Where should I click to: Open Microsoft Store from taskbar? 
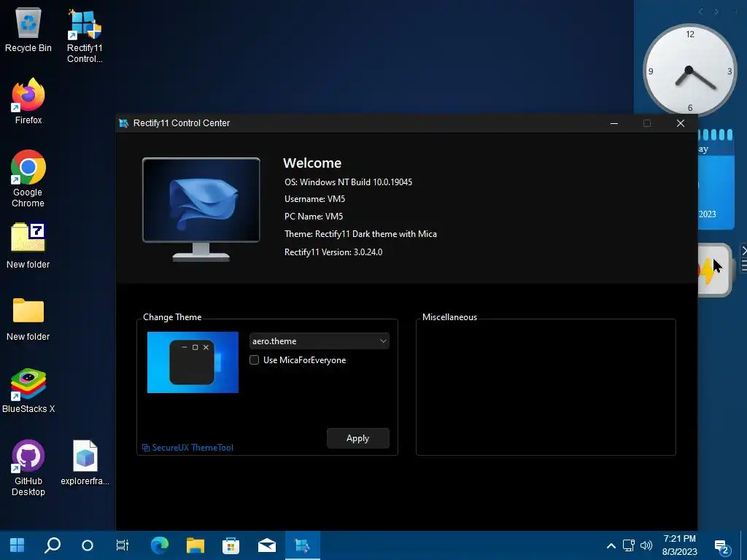click(x=231, y=545)
